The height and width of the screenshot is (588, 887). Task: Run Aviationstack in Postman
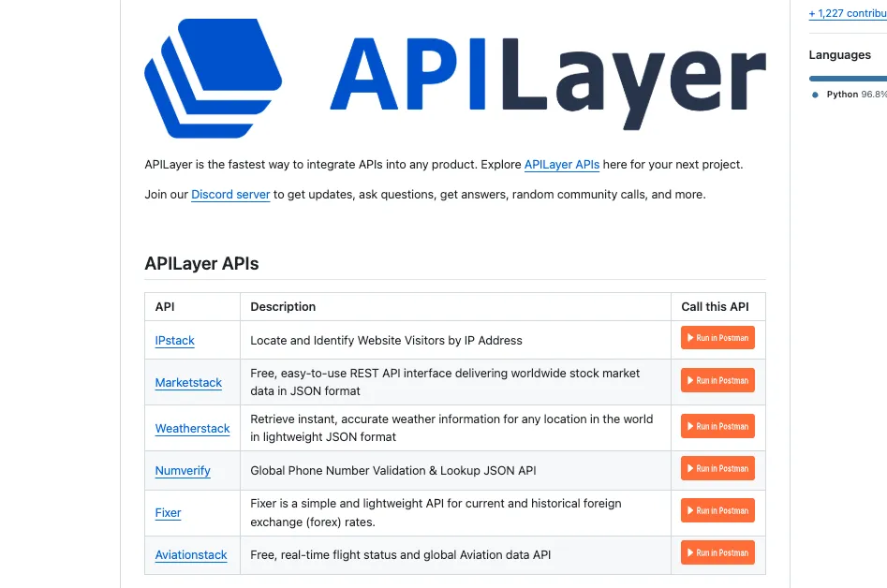pyautogui.click(x=717, y=553)
